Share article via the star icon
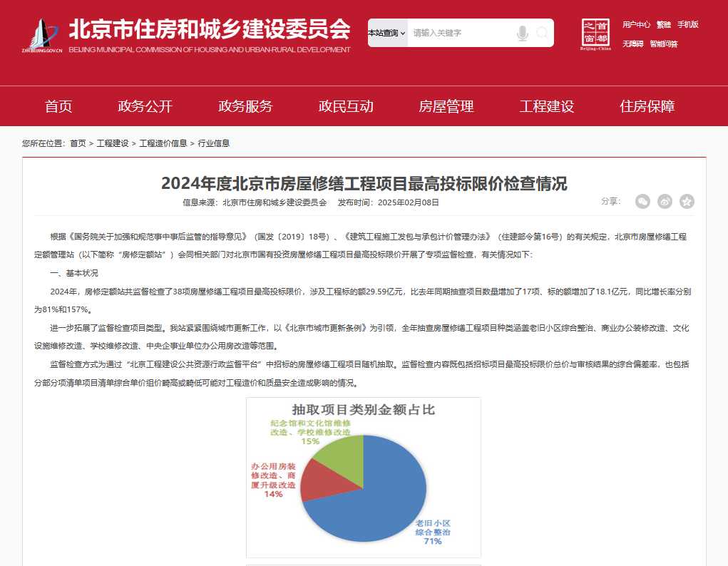728x566 pixels. coord(687,201)
